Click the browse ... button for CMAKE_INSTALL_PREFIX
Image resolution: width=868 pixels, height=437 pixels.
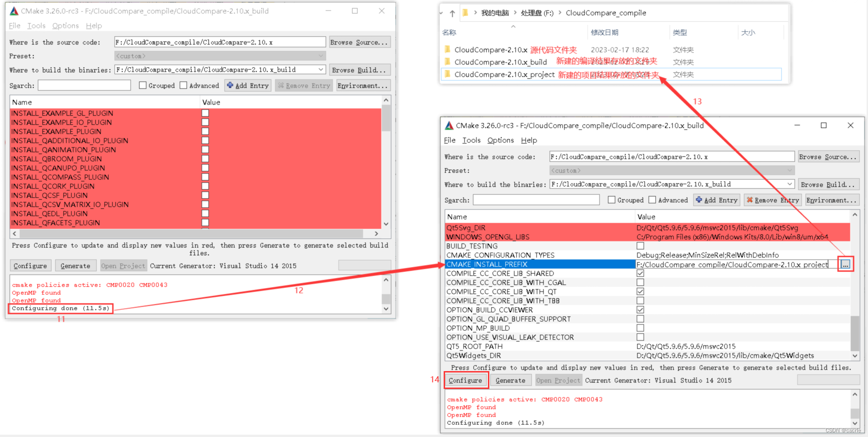click(x=845, y=264)
